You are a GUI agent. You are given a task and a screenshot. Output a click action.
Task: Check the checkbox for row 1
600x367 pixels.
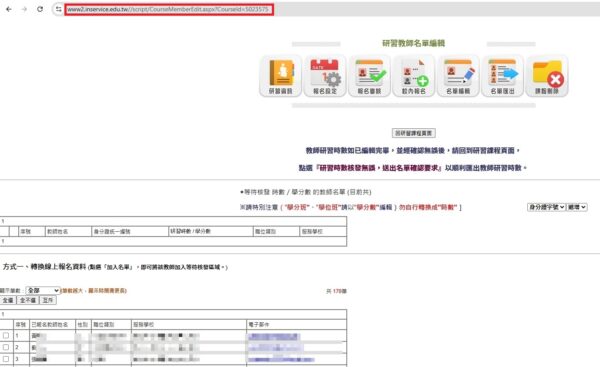tap(6, 336)
